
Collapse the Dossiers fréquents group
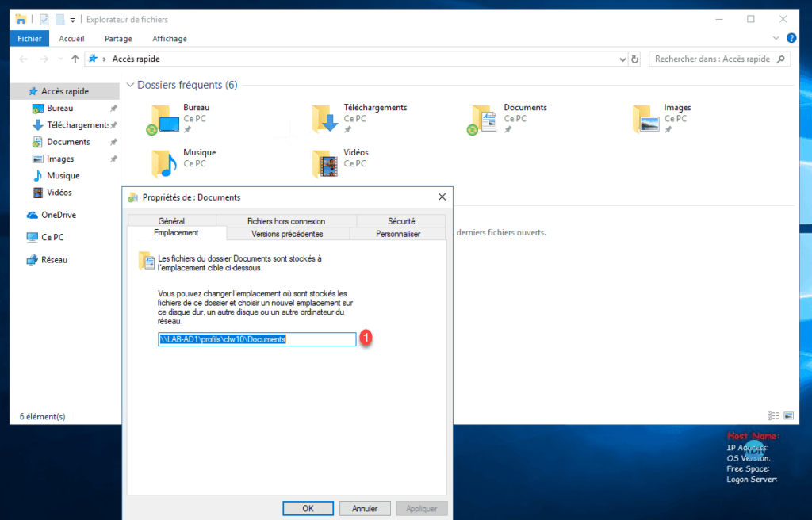(x=131, y=85)
